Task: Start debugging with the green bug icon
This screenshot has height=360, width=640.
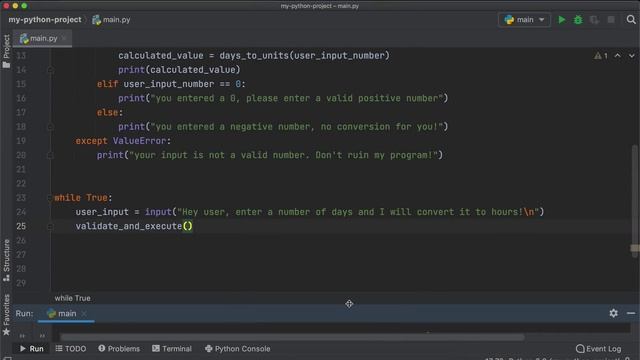Action: 578,20
